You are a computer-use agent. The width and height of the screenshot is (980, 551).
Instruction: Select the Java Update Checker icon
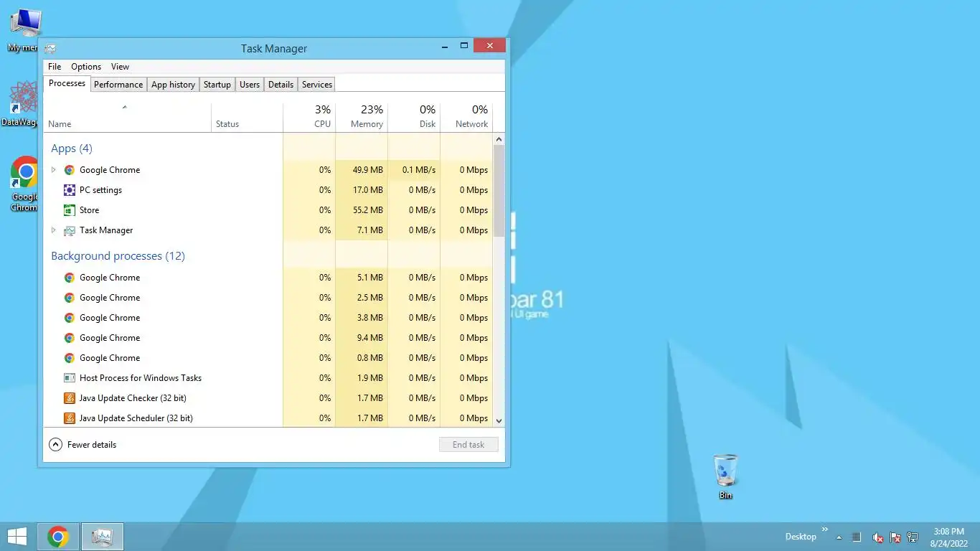pos(70,398)
